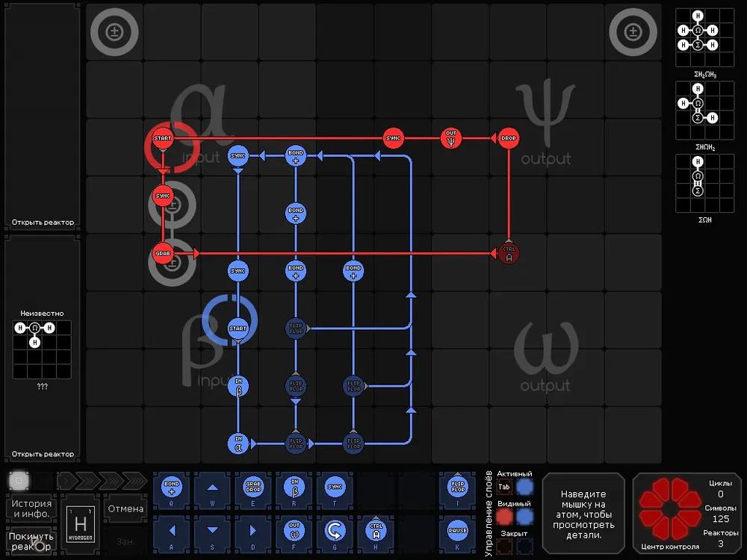Pick the rotate instruction (G)
This screenshot has width=747, height=560.
pyautogui.click(x=335, y=534)
